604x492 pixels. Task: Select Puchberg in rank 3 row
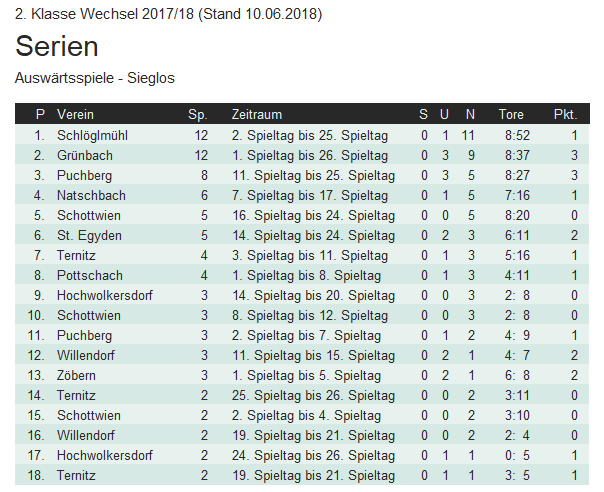point(84,175)
